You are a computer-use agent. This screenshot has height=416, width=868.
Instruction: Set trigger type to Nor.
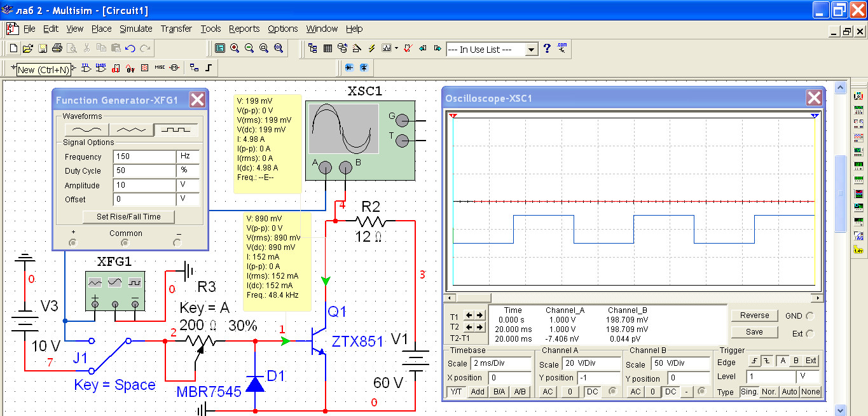click(769, 392)
